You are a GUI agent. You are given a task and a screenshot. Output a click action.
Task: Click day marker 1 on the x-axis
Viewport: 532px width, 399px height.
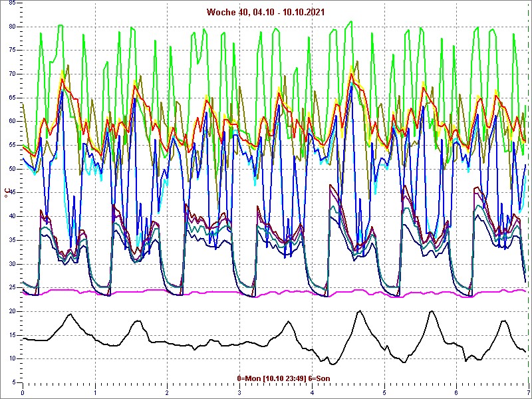tap(95, 392)
